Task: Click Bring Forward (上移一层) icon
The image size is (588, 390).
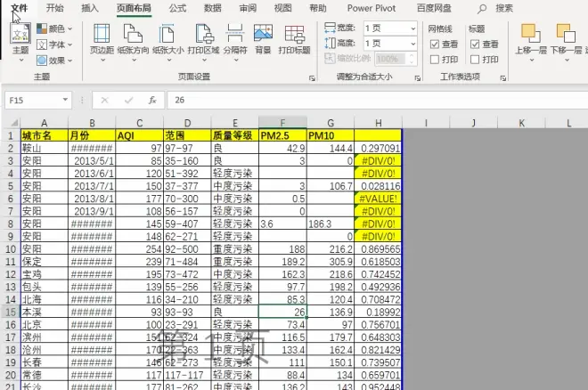Action: (x=531, y=34)
